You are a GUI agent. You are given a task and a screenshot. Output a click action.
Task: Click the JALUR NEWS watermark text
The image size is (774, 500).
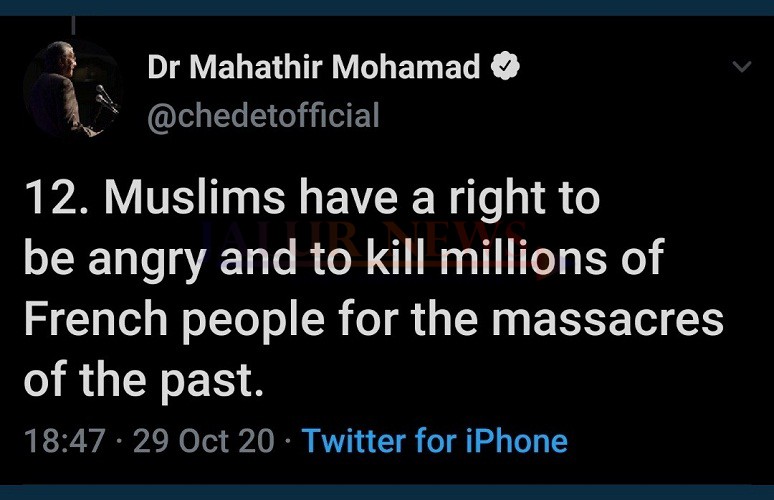362,240
